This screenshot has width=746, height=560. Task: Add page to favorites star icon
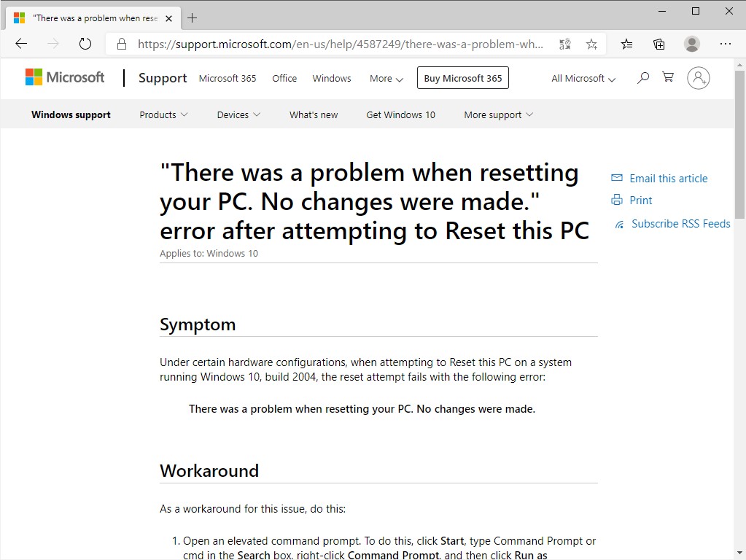click(x=591, y=44)
